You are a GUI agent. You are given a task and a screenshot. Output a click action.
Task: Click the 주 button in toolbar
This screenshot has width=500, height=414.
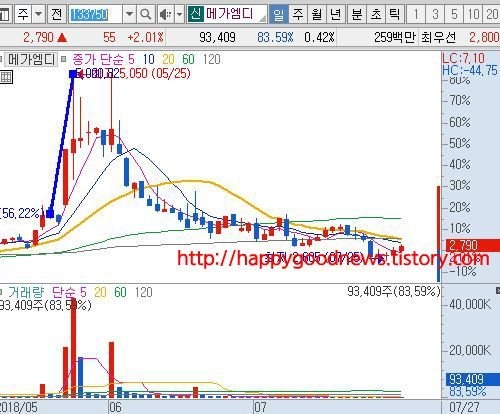(x=23, y=14)
